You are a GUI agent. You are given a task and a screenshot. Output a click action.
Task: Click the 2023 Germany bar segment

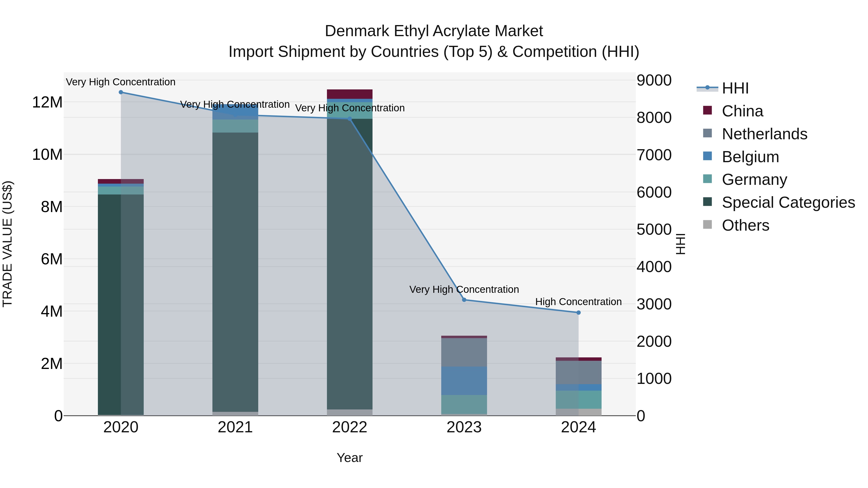click(x=464, y=404)
